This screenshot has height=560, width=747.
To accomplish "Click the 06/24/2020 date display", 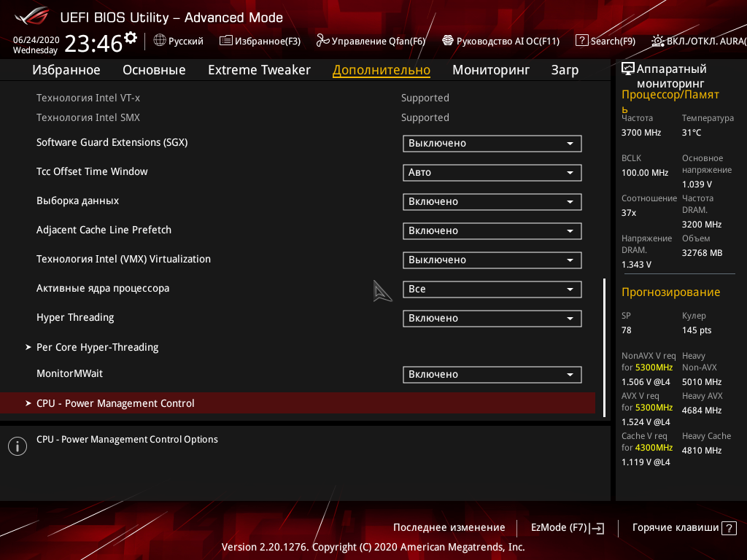I will coord(36,40).
